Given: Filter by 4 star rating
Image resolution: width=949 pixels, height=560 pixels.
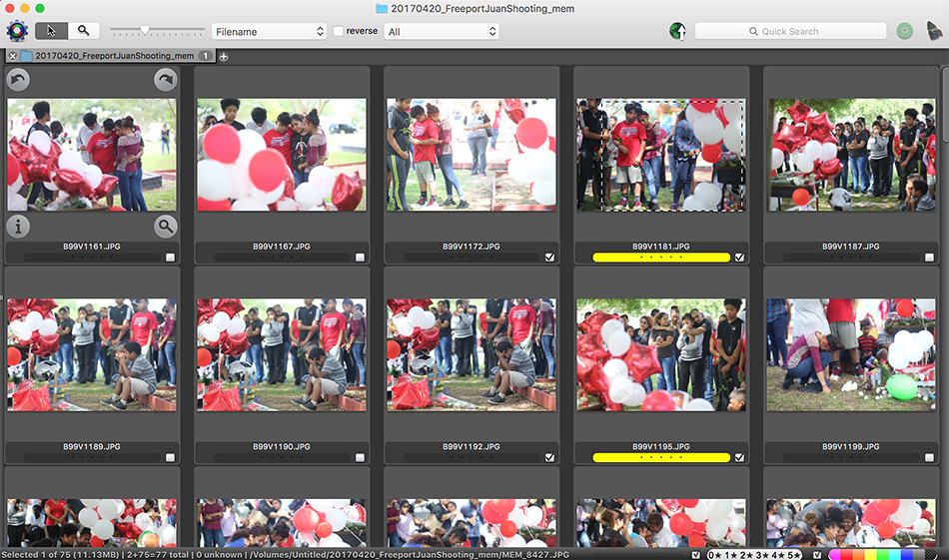Looking at the screenshot, I should 777,555.
